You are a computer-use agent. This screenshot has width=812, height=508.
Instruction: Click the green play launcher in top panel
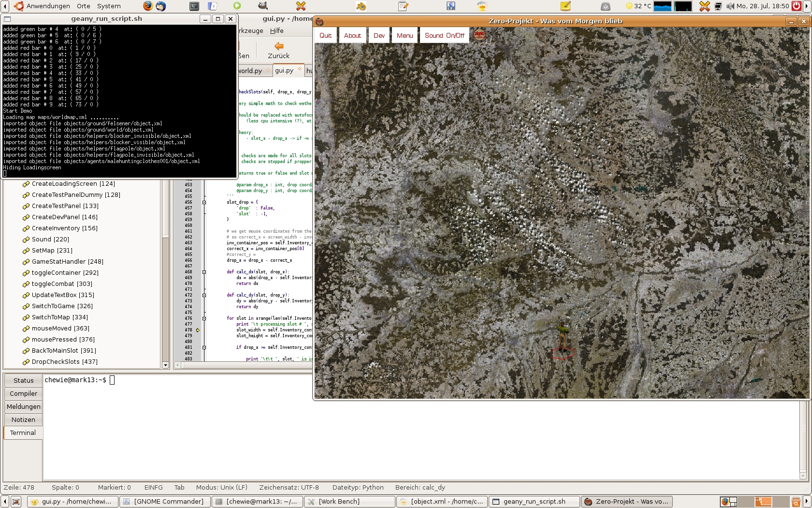pyautogui.click(x=237, y=6)
